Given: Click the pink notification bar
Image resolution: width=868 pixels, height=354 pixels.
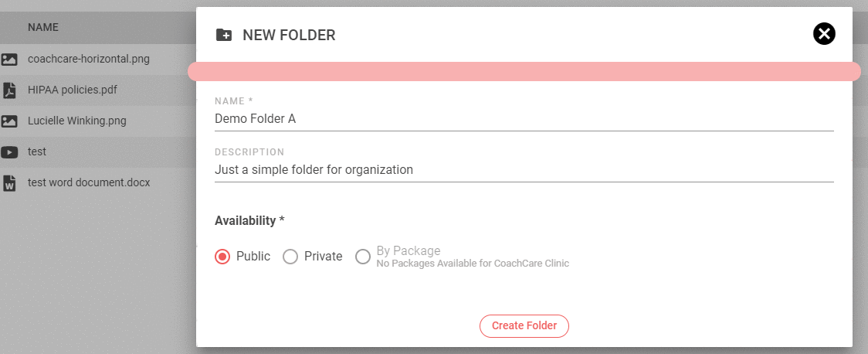Looking at the screenshot, I should 524,72.
